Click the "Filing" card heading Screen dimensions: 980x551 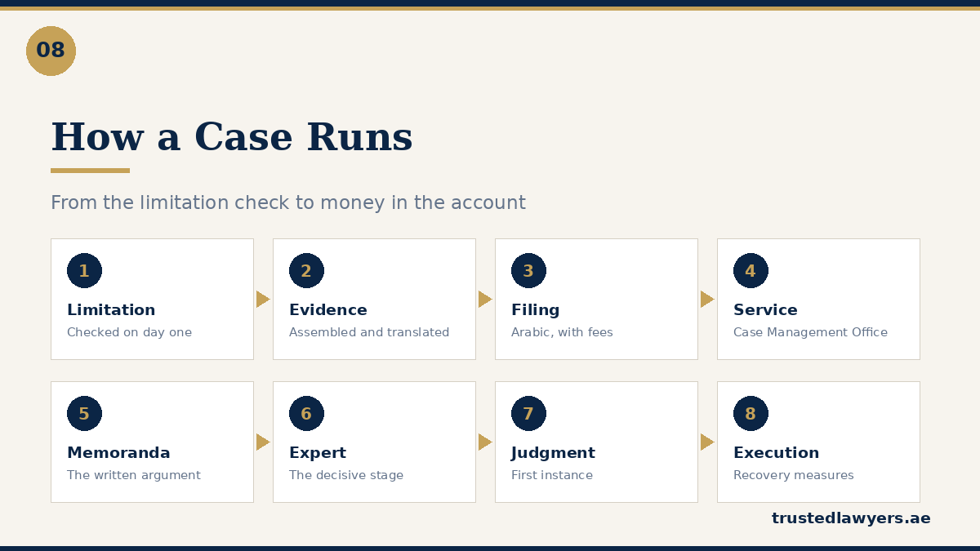(536, 310)
